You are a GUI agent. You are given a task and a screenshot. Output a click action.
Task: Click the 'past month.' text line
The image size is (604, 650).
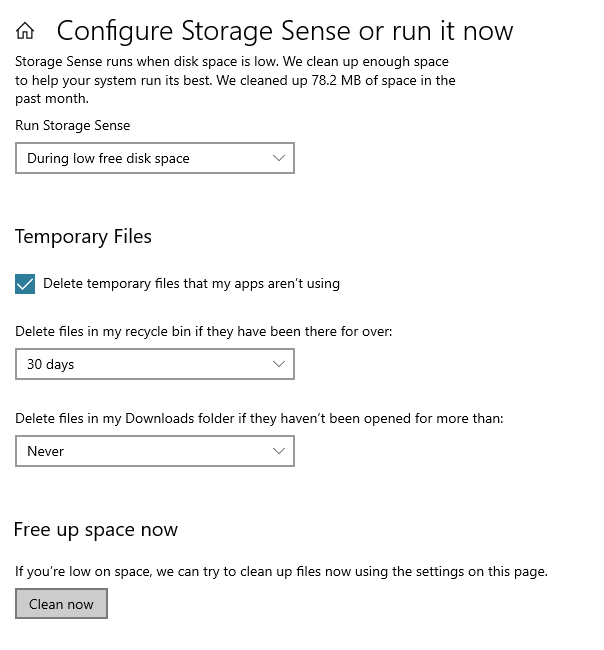[x=52, y=99]
